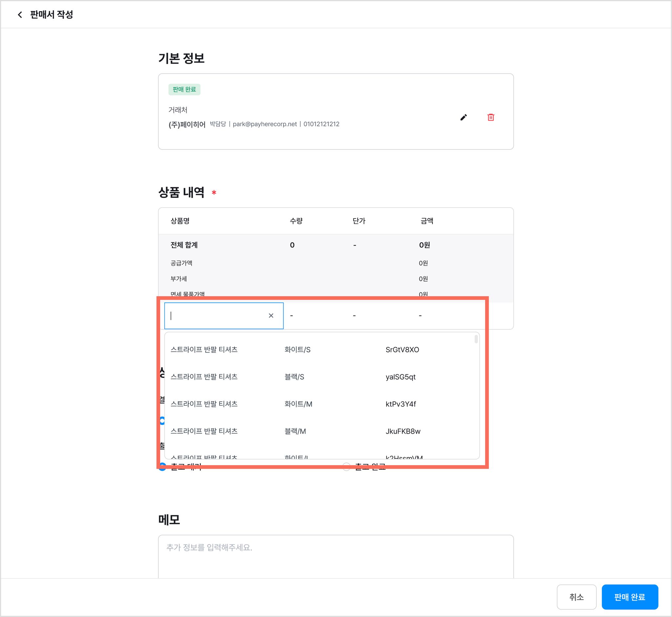The image size is (672, 617).
Task: Edit the 거래처 info with pencil icon
Action: [463, 117]
